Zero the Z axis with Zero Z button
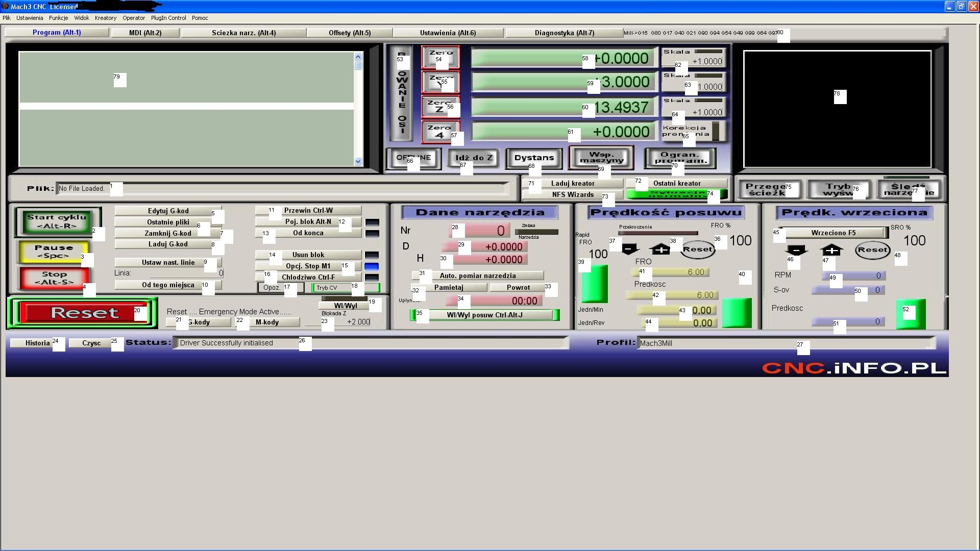 pyautogui.click(x=440, y=107)
